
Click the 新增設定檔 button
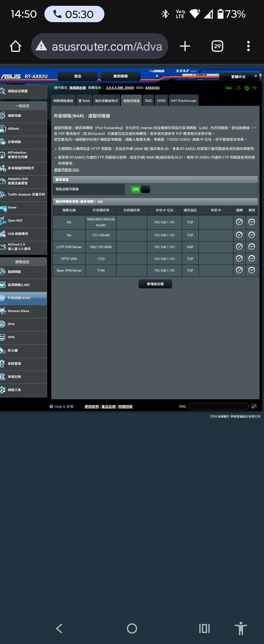click(x=155, y=284)
